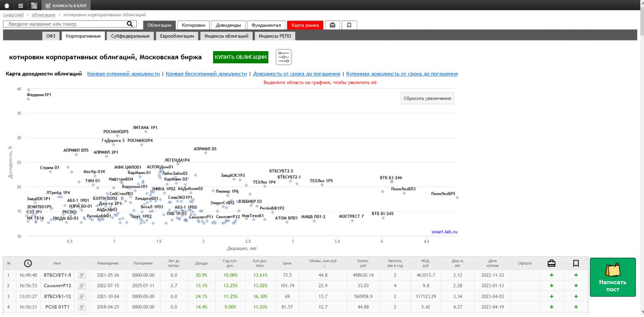Add СамолетР12 to portfolio with plus

(x=551, y=286)
